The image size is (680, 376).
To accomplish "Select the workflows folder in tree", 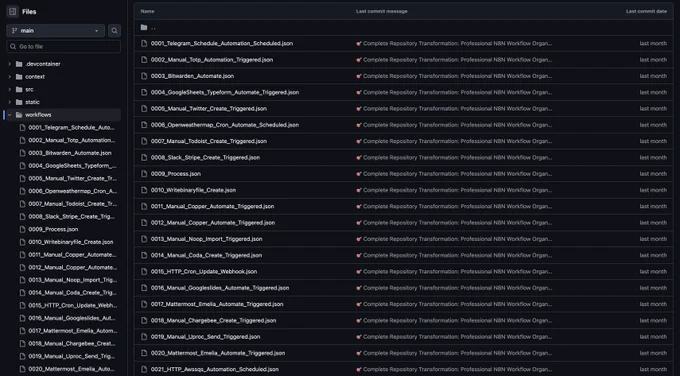I will (38, 115).
